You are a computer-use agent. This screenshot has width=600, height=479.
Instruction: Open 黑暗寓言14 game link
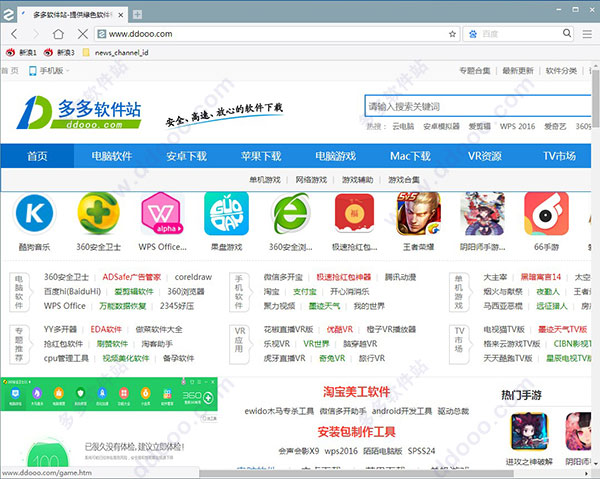(x=540, y=277)
